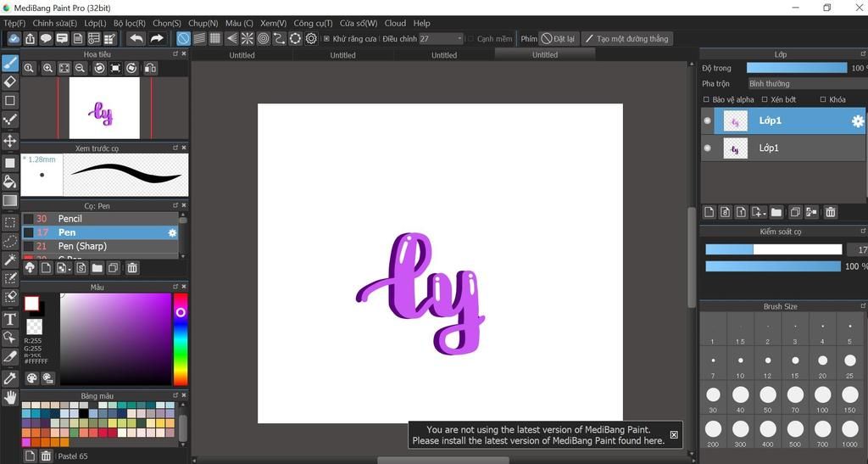
Task: Choose brush size 100 preset
Action: click(822, 399)
